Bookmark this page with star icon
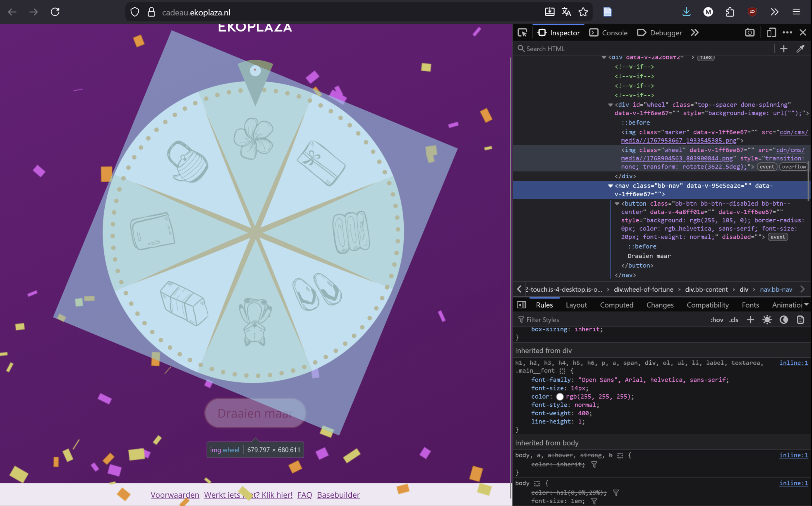The width and height of the screenshot is (812, 506). [583, 12]
